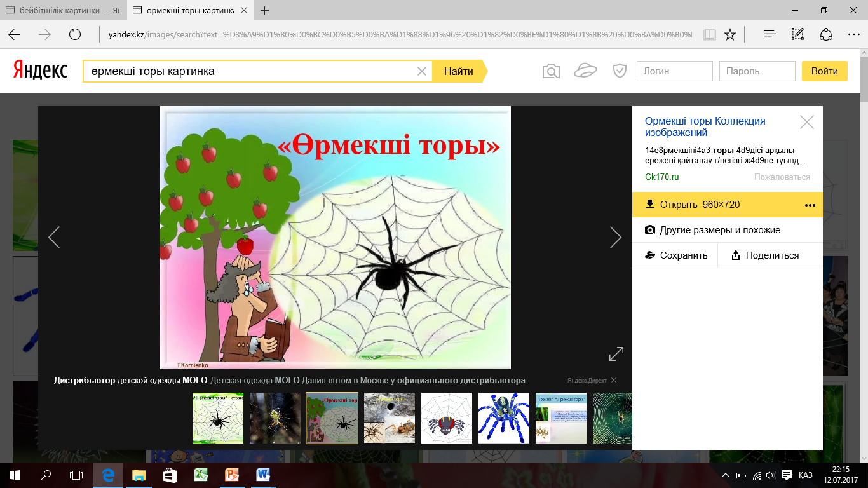
Task: Select the red spider cartoon thumbnail
Action: click(447, 418)
